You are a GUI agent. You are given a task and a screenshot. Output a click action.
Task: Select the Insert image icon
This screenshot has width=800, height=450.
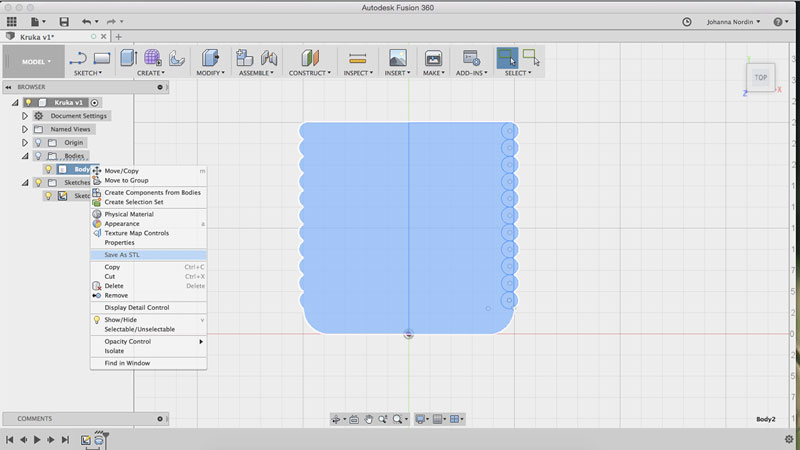click(397, 58)
